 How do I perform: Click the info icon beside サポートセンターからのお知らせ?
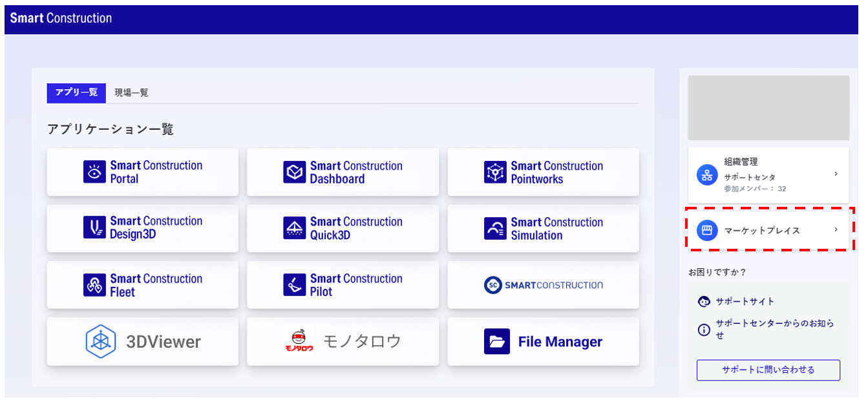coord(704,330)
